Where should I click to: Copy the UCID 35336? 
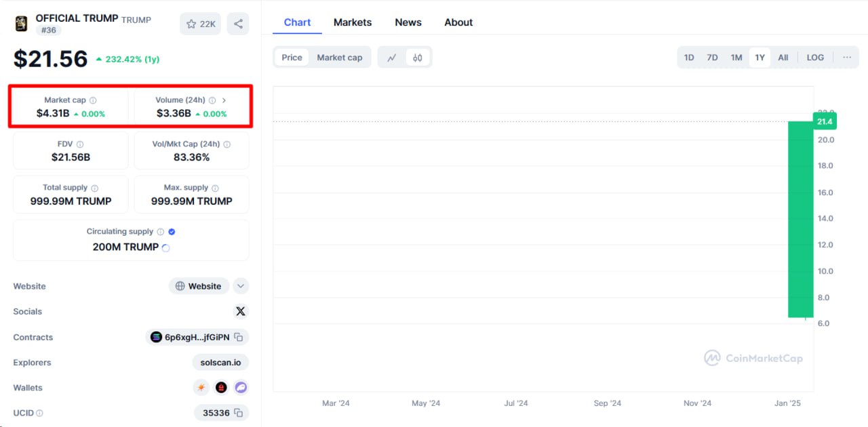click(238, 413)
